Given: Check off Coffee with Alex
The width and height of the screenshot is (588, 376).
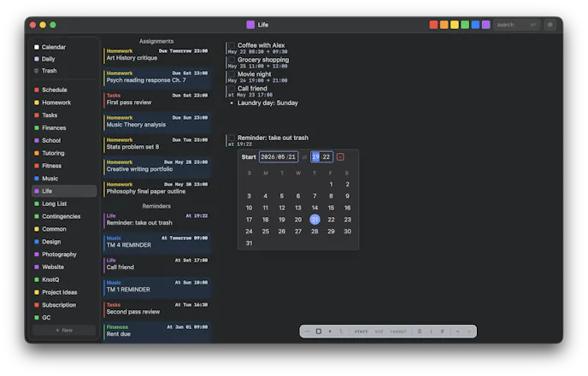Looking at the screenshot, I should tap(232, 45).
